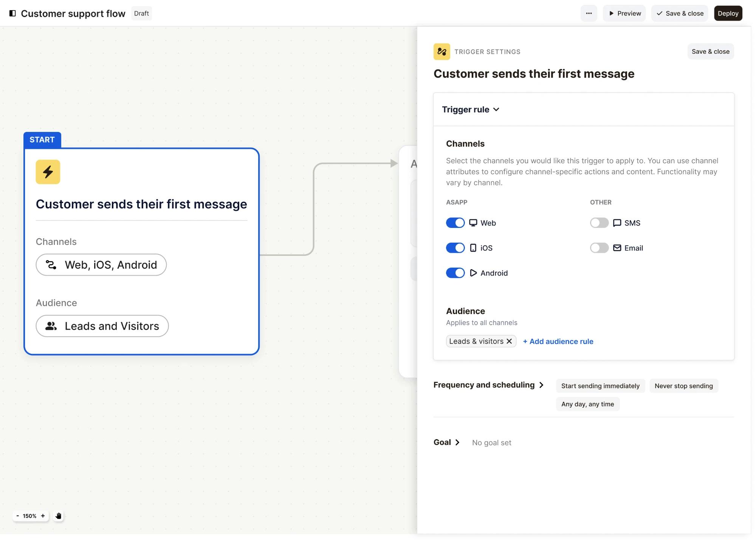Click the No goal set text
Image resolution: width=756 pixels, height=542 pixels.
pyautogui.click(x=491, y=443)
